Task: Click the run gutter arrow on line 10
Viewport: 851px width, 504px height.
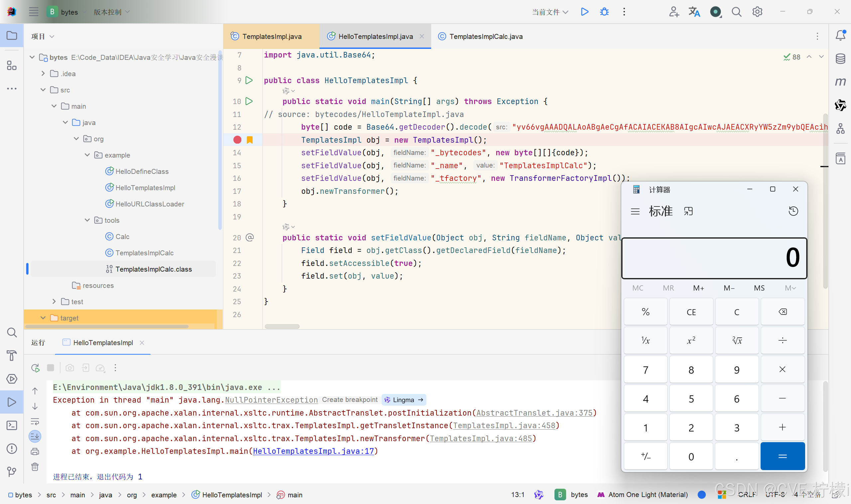Action: point(249,101)
